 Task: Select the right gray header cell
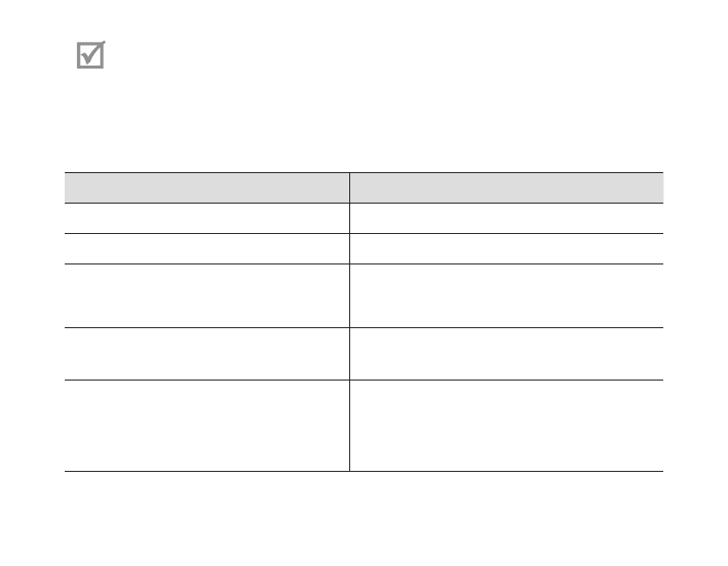[x=506, y=188]
